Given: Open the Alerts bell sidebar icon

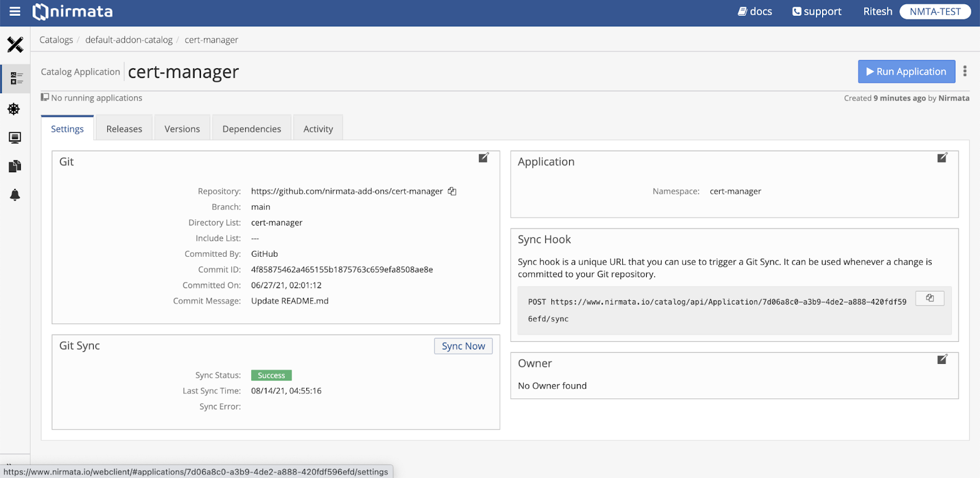Looking at the screenshot, I should pyautogui.click(x=15, y=195).
